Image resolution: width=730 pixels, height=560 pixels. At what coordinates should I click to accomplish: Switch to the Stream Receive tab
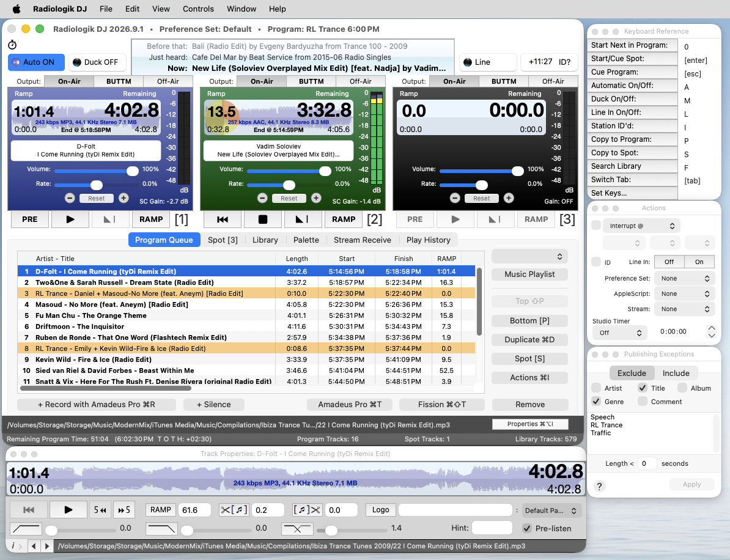click(x=362, y=240)
